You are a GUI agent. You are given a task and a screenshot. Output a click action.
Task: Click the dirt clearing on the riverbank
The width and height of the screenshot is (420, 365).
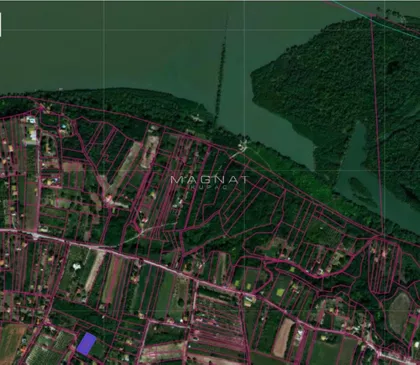tap(243, 146)
